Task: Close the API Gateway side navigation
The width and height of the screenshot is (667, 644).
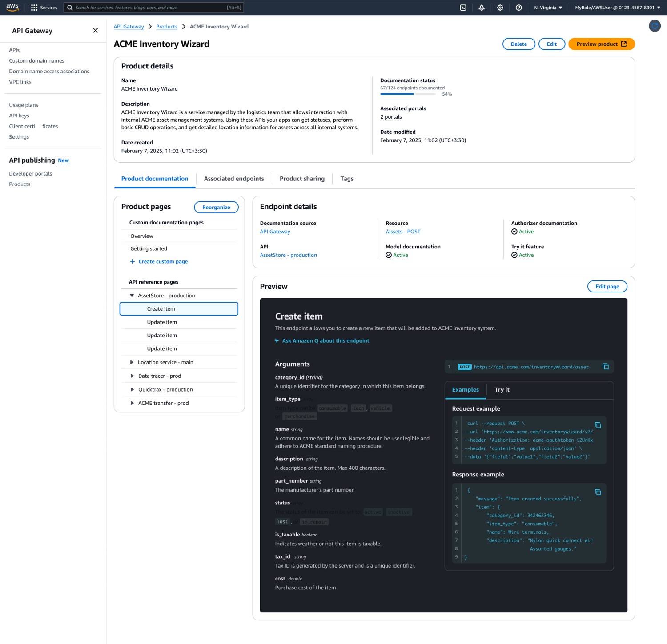Action: click(95, 31)
